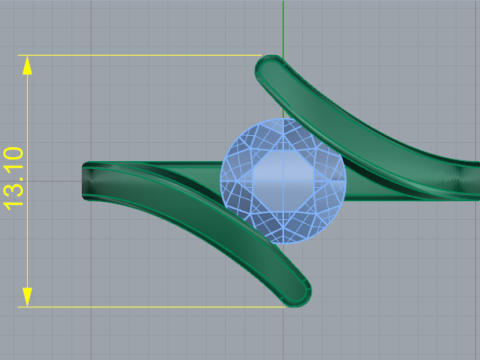Click the bottom arrowhead of the dimension line

[x=27, y=297]
